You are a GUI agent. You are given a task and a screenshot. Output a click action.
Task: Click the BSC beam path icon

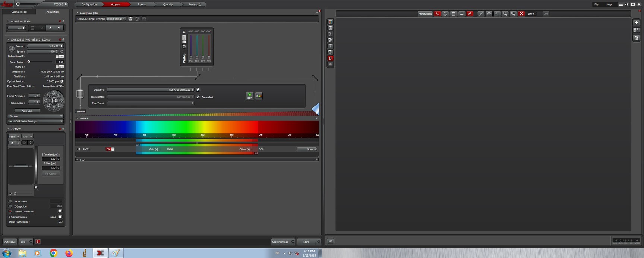pyautogui.click(x=249, y=96)
